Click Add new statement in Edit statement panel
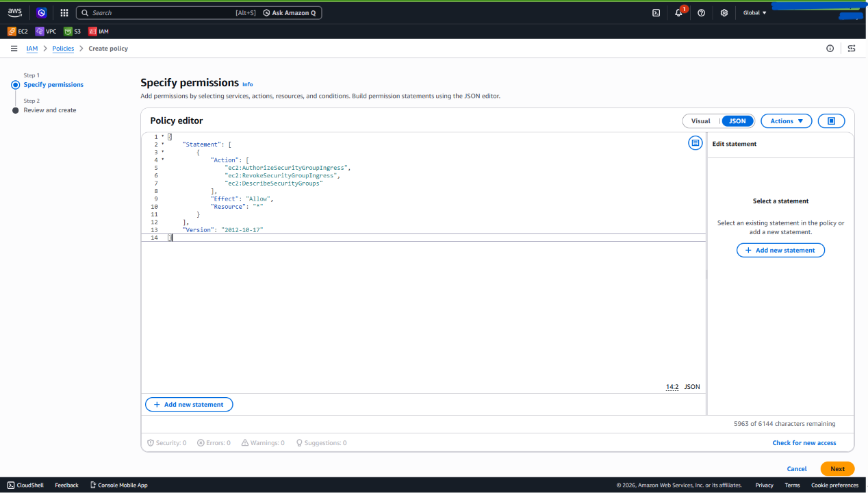 (x=780, y=251)
